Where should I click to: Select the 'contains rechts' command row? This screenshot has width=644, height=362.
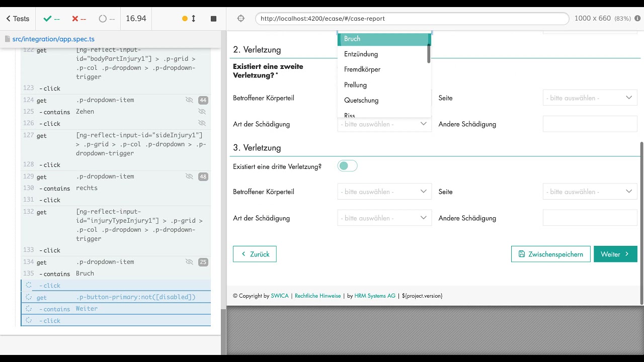(x=116, y=188)
